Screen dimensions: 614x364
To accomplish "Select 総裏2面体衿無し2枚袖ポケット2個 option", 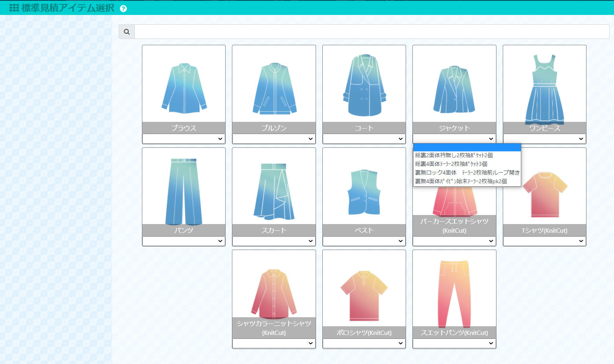I will click(454, 155).
